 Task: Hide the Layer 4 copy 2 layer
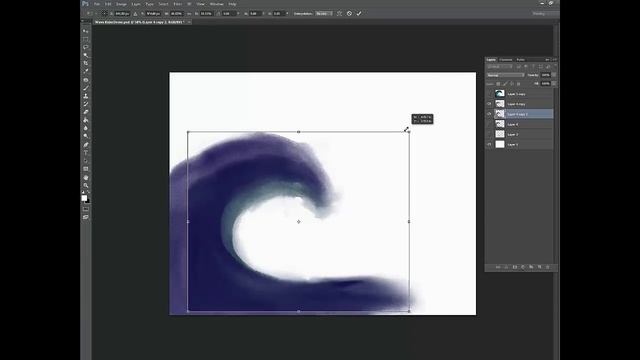[x=489, y=114]
